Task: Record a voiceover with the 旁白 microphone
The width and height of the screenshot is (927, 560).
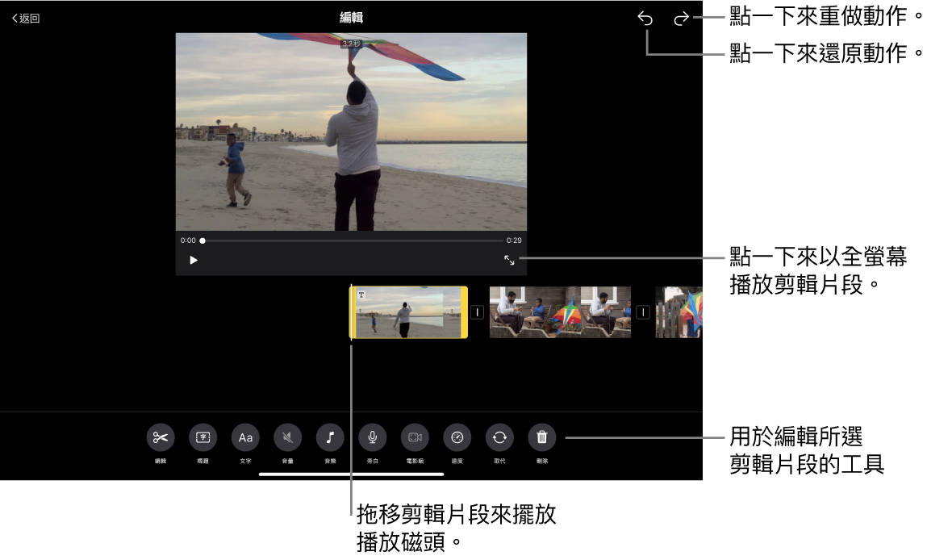Action: click(x=373, y=437)
